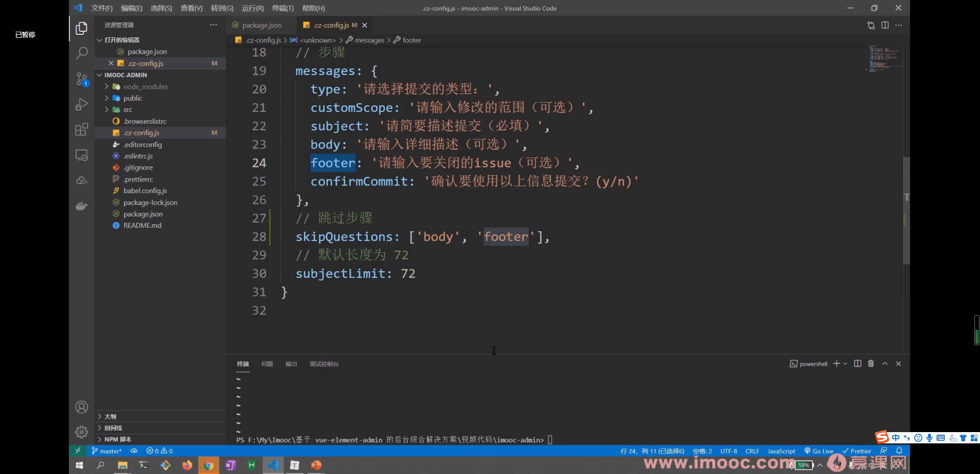This screenshot has width=980, height=474.
Task: Open the errors and warnings problems indicator
Action: click(159, 451)
